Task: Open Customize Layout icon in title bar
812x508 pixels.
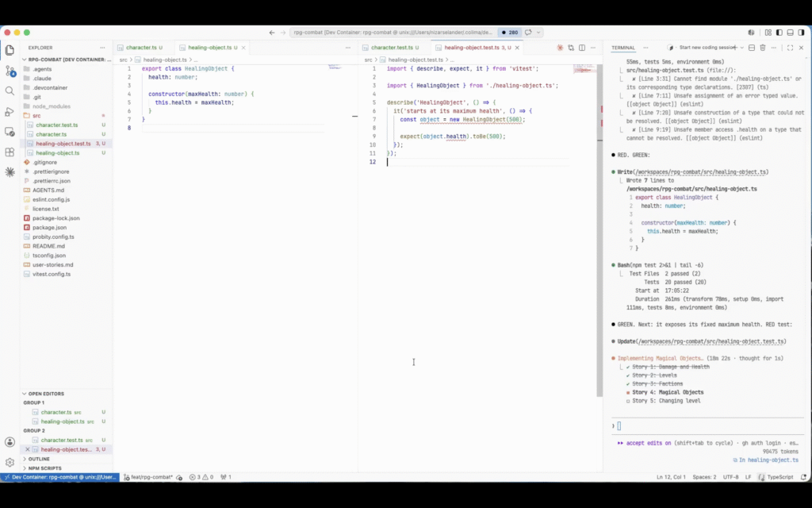Action: [768, 32]
